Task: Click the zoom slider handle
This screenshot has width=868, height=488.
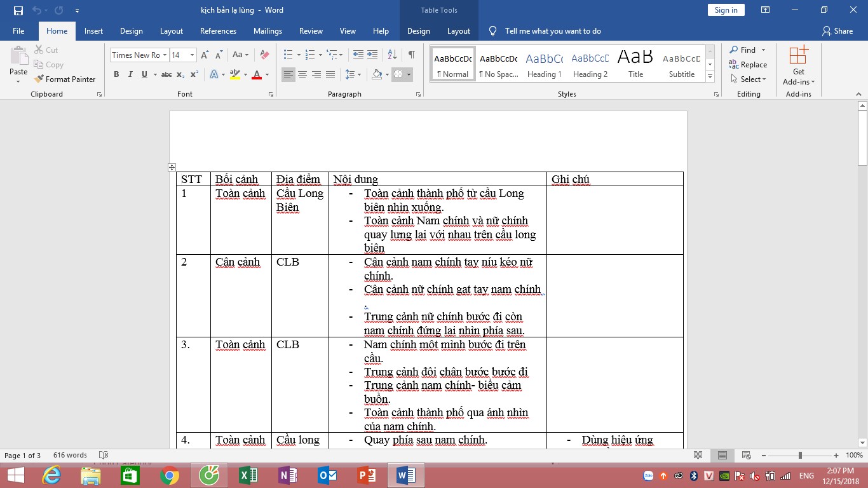Action: (x=800, y=455)
